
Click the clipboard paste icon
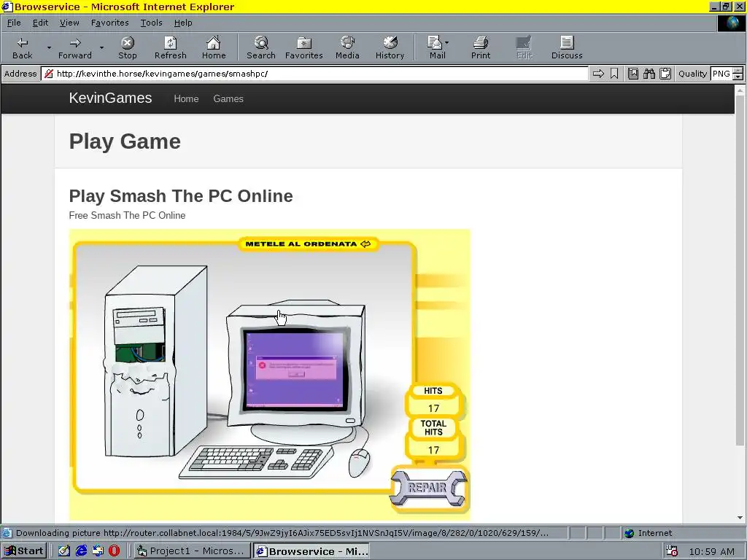tap(665, 74)
